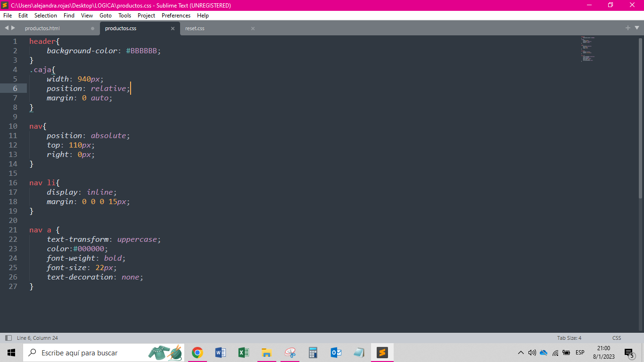Open the OneDrive tray icon
Image resolution: width=644 pixels, height=362 pixels.
tap(544, 353)
